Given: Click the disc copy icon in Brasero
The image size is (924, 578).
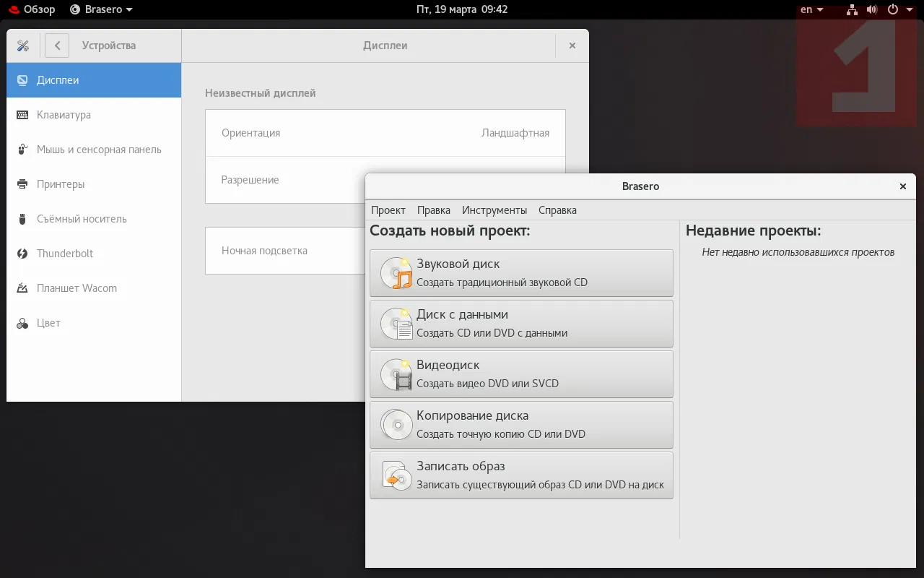Looking at the screenshot, I should (396, 425).
